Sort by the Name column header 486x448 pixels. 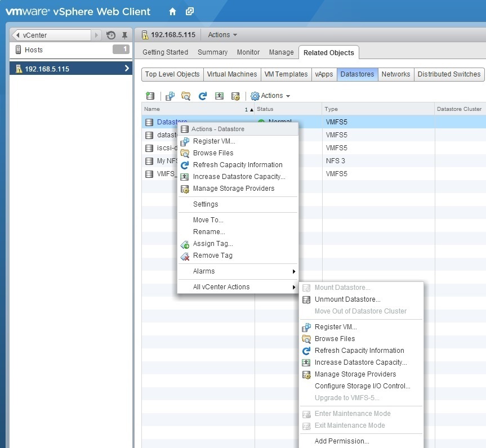pos(198,109)
